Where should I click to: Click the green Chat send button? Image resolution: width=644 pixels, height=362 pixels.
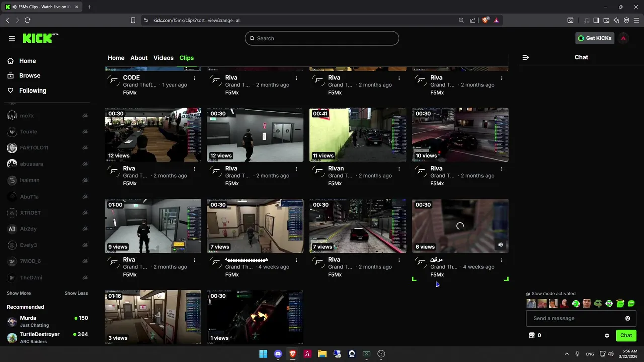[626, 335]
